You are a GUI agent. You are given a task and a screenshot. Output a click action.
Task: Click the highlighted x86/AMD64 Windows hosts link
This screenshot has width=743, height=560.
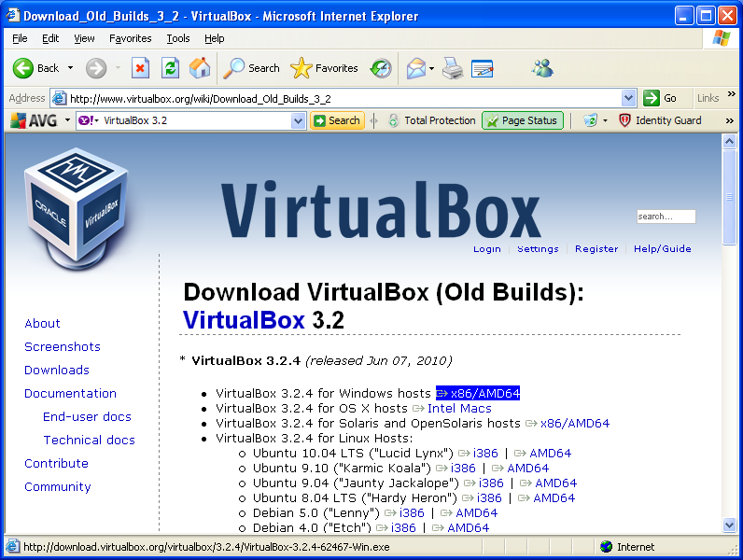[478, 393]
